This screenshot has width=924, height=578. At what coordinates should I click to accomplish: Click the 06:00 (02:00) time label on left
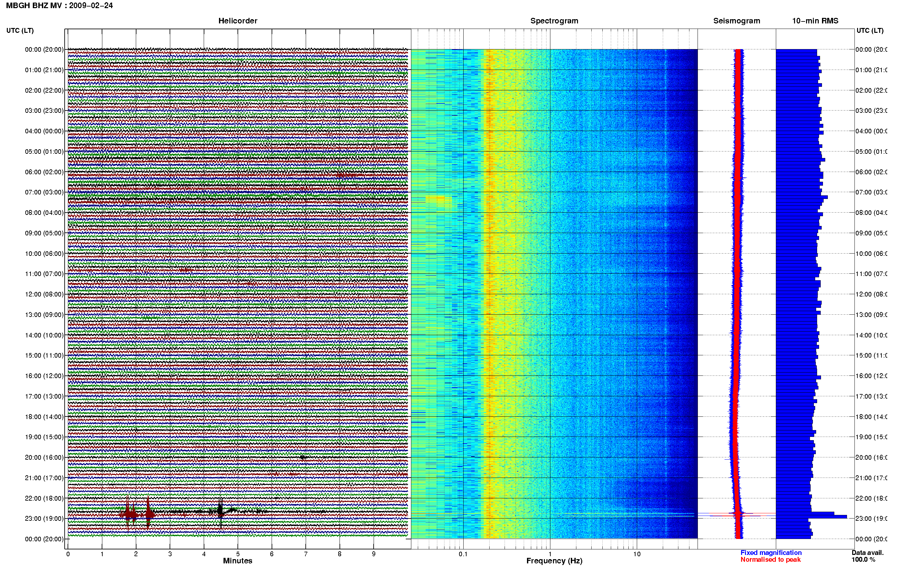[44, 172]
